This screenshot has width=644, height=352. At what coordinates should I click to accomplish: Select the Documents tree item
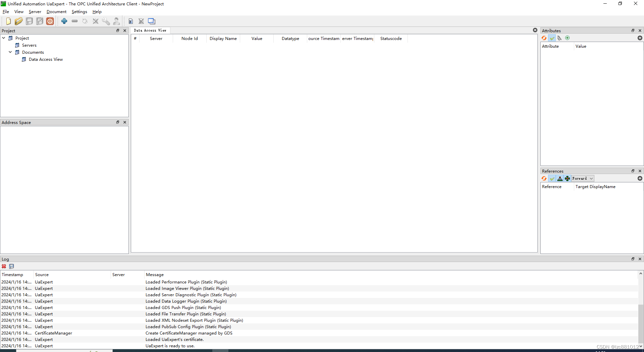tap(33, 52)
